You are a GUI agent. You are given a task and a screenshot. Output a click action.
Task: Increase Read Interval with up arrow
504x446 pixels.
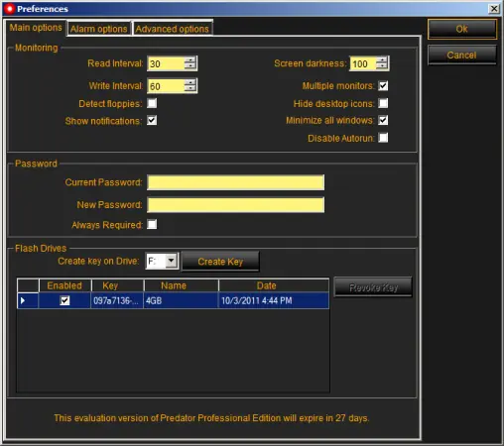(189, 59)
